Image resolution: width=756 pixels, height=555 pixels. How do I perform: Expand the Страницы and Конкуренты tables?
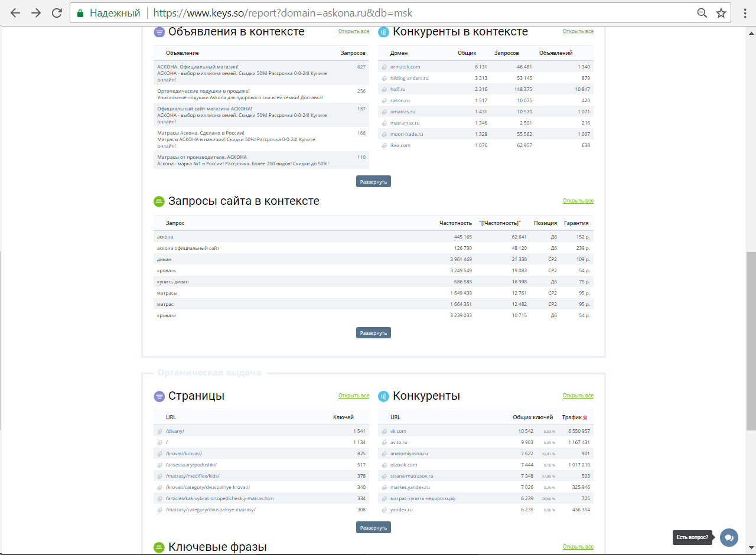click(373, 527)
